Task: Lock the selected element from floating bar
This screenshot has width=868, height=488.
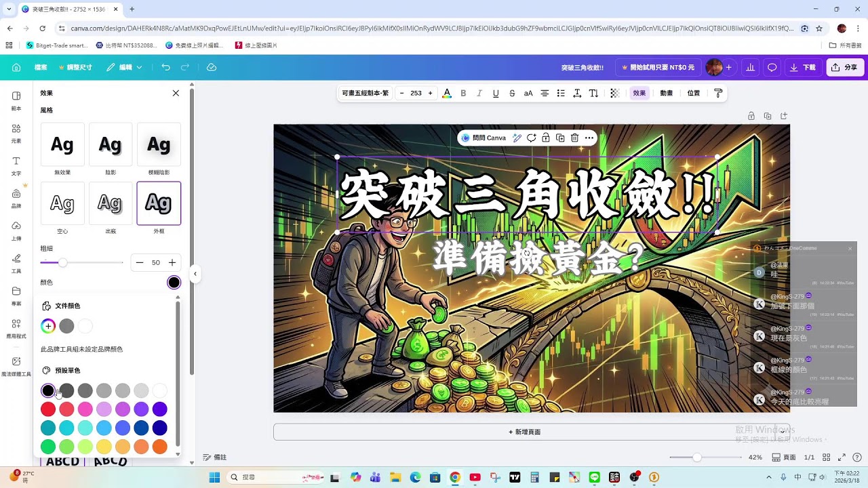Action: (546, 138)
